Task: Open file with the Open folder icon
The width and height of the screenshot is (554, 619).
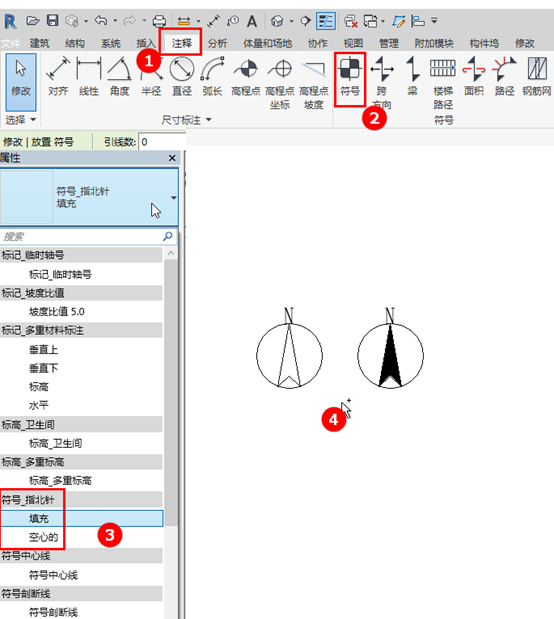Action: pyautogui.click(x=32, y=21)
